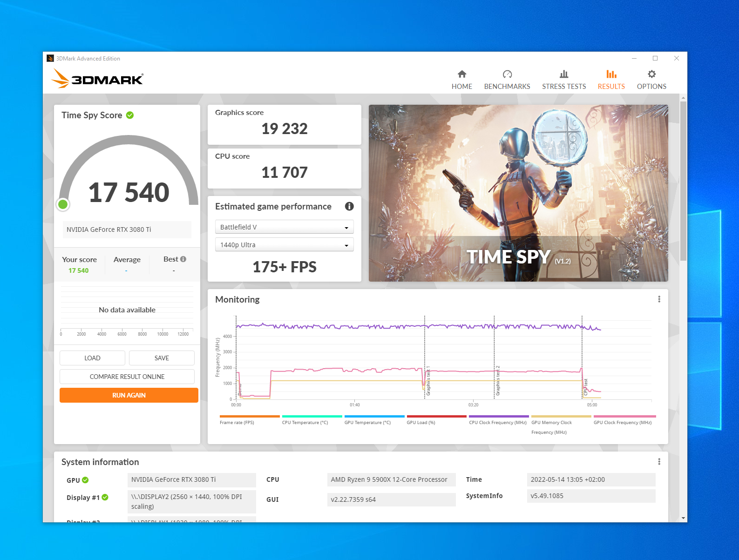739x560 pixels.
Task: Click the 3DMark logo
Action: point(97,78)
